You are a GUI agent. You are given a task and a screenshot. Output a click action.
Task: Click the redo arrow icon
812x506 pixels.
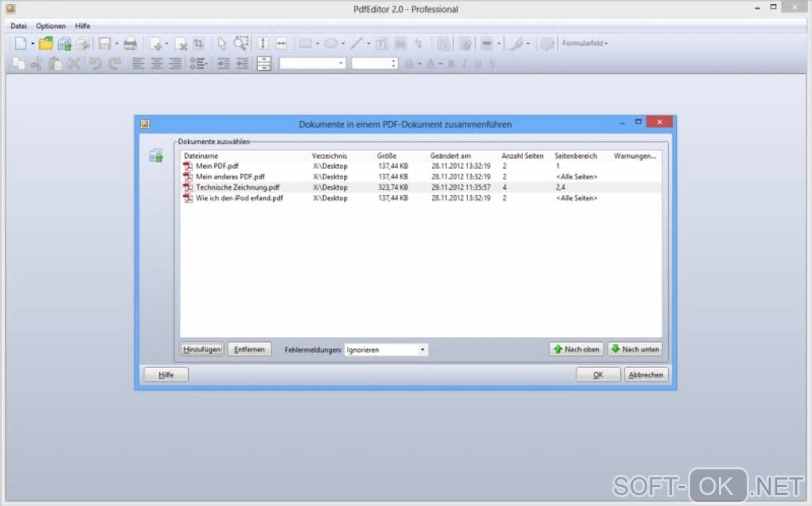[115, 64]
